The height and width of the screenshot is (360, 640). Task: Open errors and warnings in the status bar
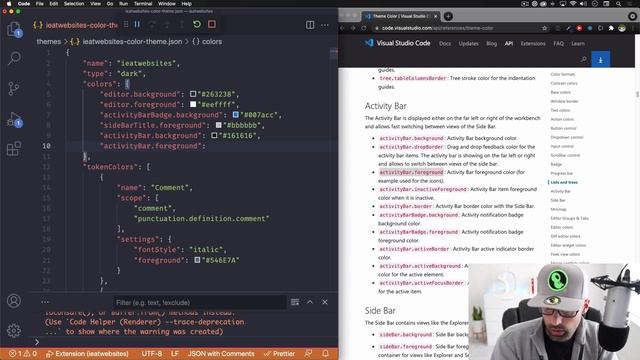[23, 354]
